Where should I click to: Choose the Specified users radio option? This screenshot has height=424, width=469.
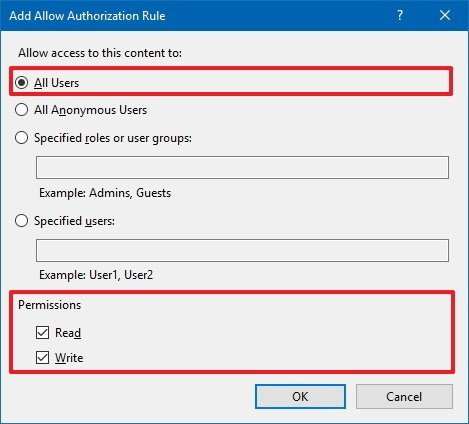click(21, 220)
